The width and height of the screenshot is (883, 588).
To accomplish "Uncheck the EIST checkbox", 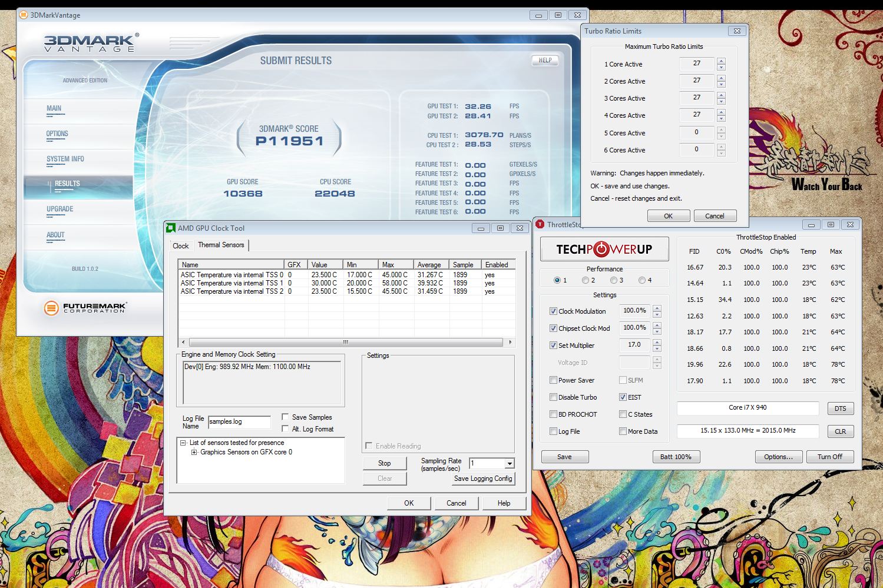I will [x=623, y=397].
